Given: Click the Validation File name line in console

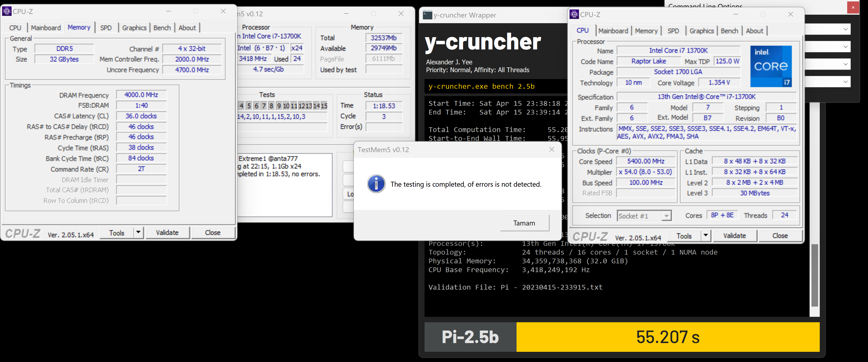Looking at the screenshot, I should click(515, 287).
